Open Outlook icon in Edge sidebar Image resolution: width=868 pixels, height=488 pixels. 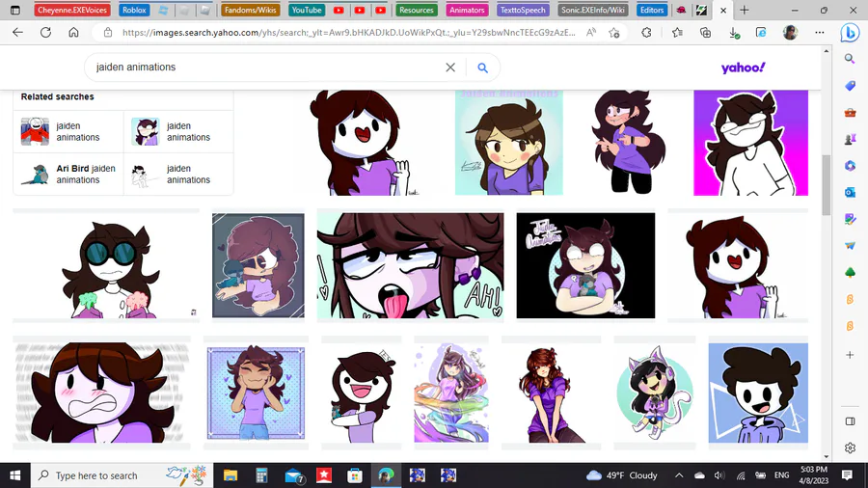pyautogui.click(x=850, y=192)
